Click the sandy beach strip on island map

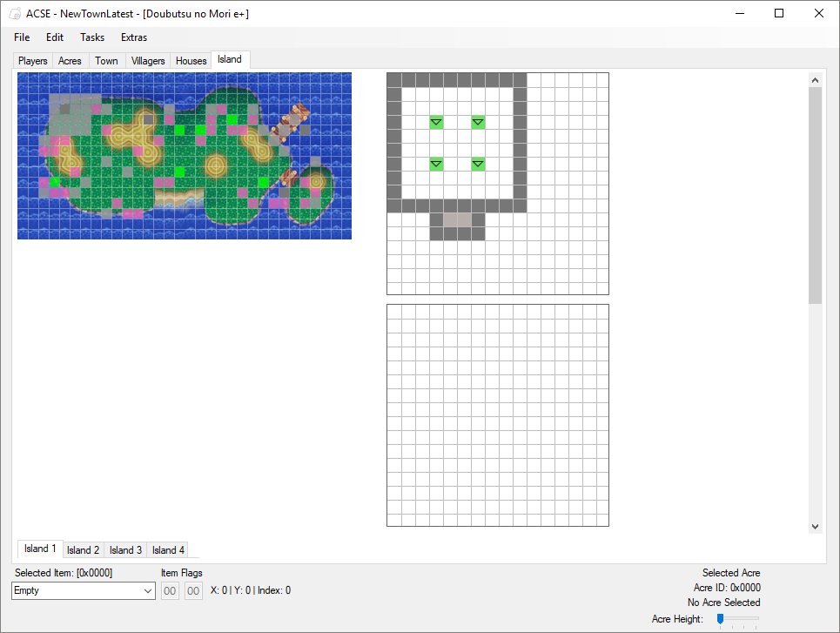[x=179, y=198]
